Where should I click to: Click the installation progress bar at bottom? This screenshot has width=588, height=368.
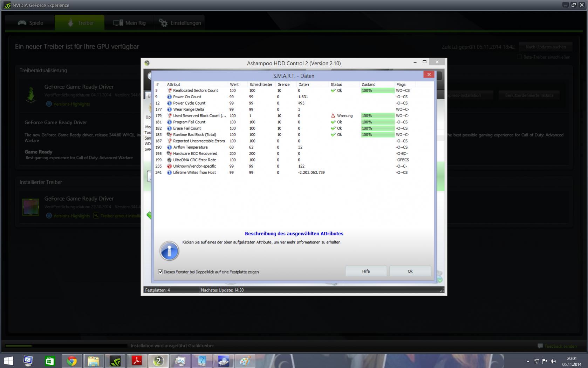[66, 346]
